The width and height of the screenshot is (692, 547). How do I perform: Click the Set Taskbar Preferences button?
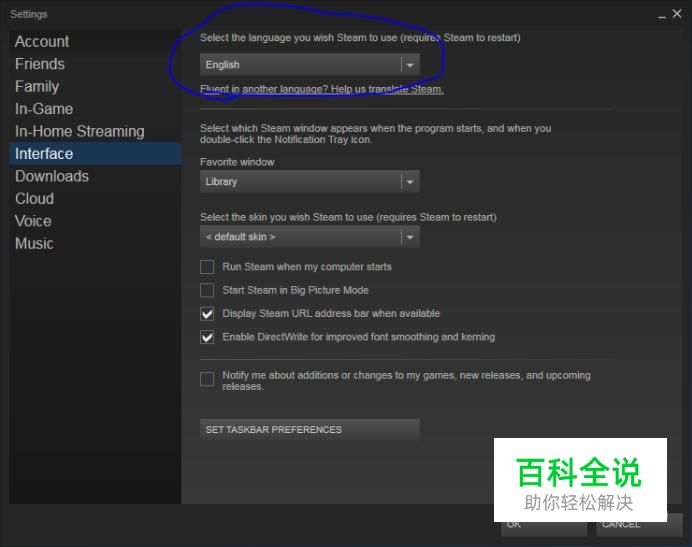tap(309, 430)
